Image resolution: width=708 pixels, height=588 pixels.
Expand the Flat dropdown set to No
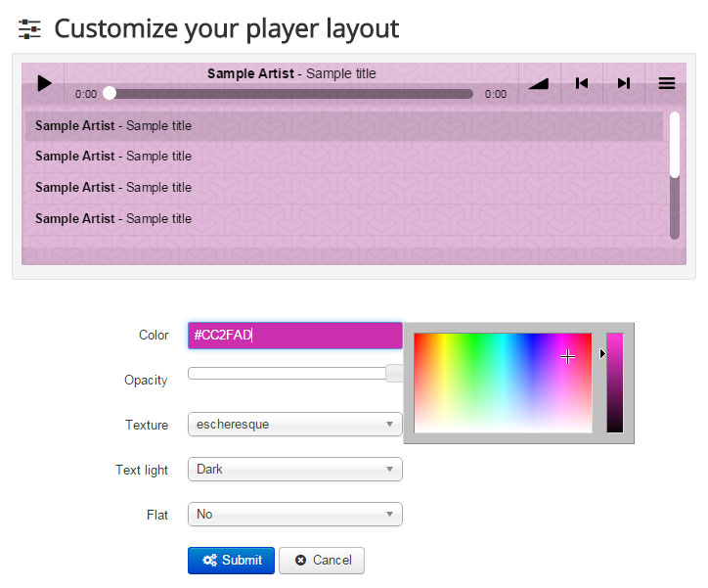[x=294, y=514]
